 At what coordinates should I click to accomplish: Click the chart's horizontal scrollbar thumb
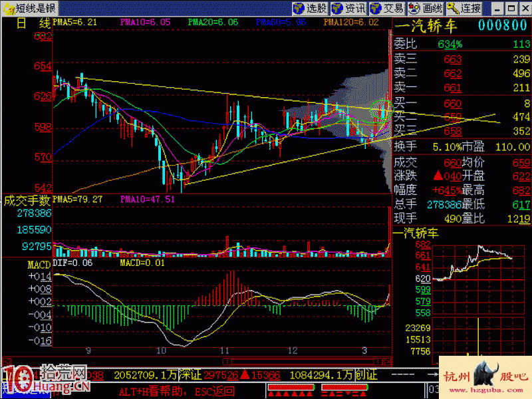coord(303,361)
